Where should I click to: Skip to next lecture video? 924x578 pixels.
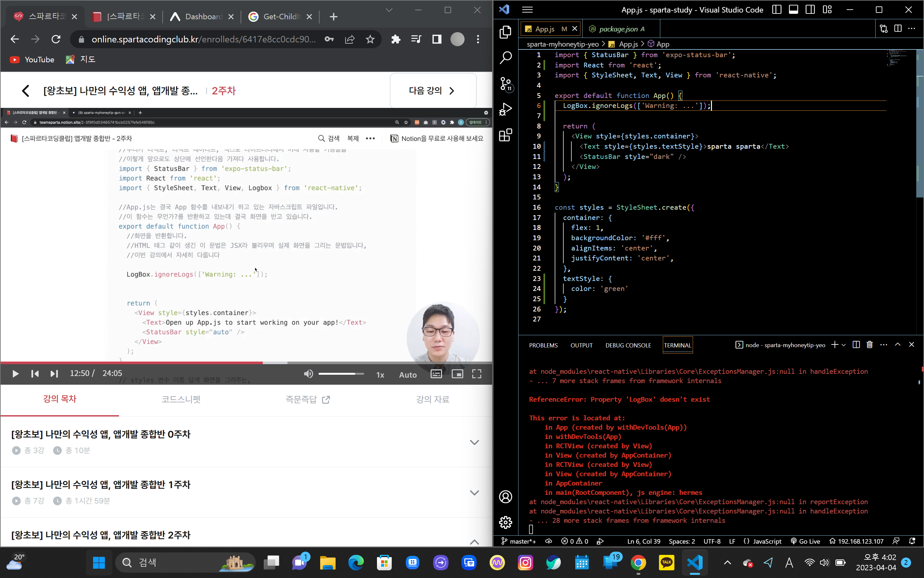pyautogui.click(x=54, y=373)
